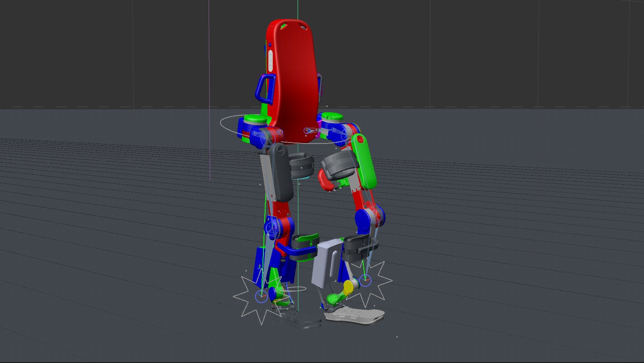Select the dark left footplate
Viewport: 644px width, 363px height.
click(x=297, y=321)
